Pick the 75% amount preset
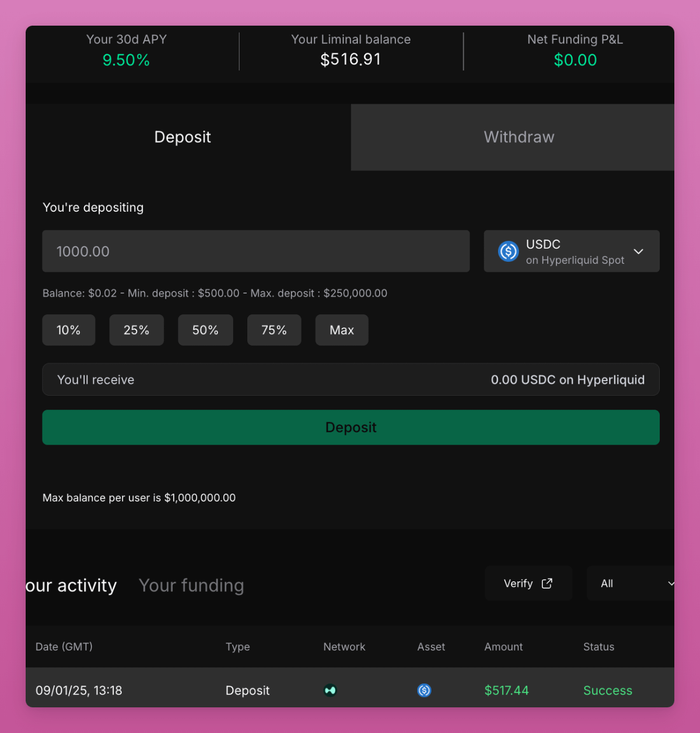 tap(274, 330)
